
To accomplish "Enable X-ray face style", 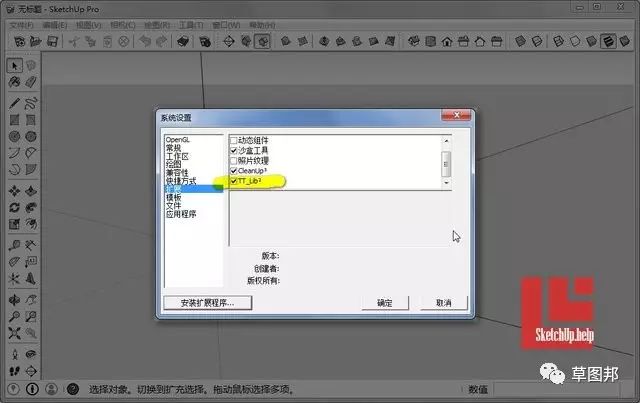I will pos(520,41).
